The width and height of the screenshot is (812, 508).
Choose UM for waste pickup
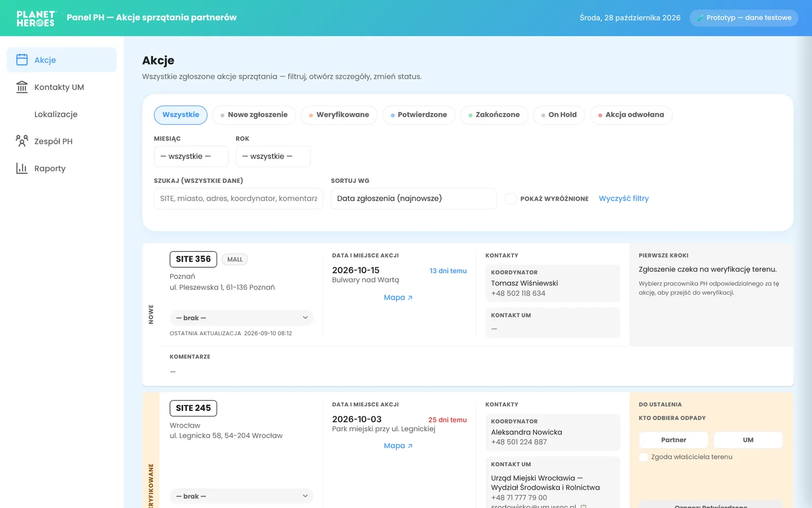click(748, 440)
